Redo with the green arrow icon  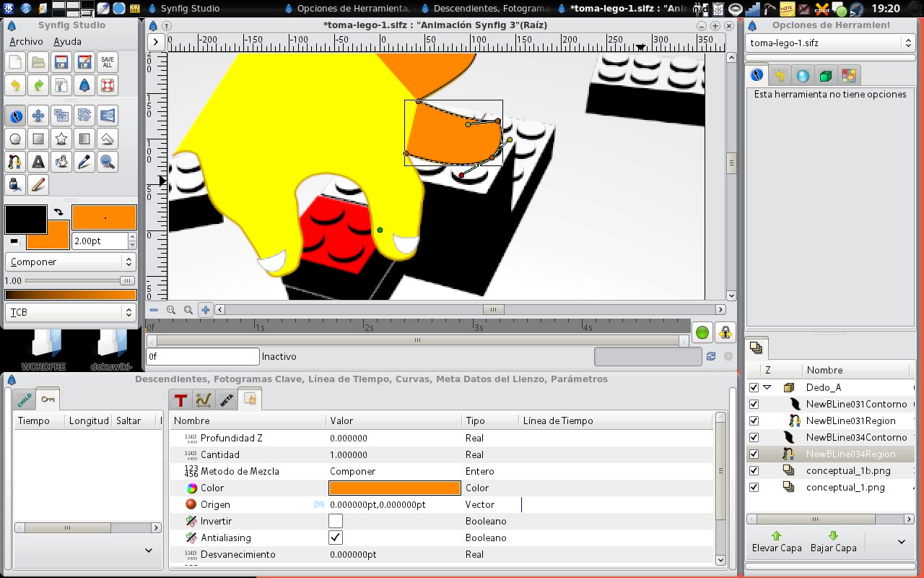pyautogui.click(x=39, y=85)
